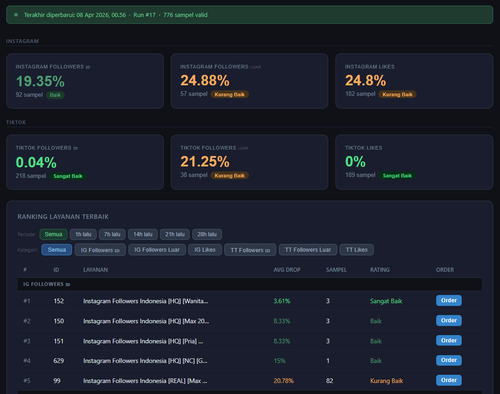This screenshot has width=500, height=394.
Task: Click the 'Terakhir diperbarui' status banner
Action: click(x=250, y=15)
